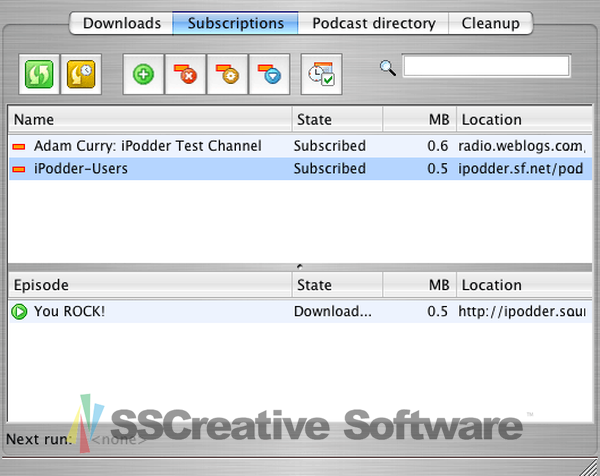This screenshot has width=600, height=476.
Task: Click red feed icon of Adam Curry row
Action: 19,147
